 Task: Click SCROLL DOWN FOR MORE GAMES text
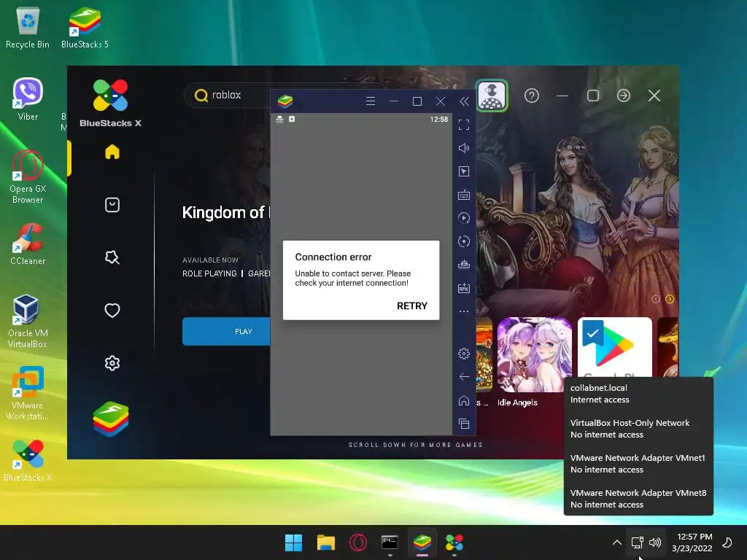[x=415, y=445]
